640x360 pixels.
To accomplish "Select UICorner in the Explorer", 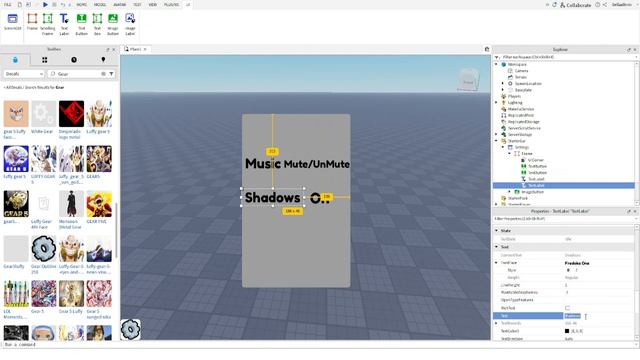I will tap(536, 160).
